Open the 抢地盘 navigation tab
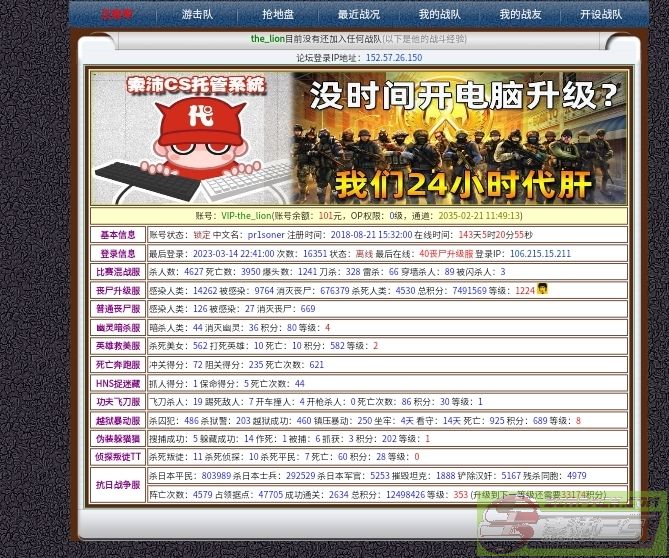This screenshot has width=669, height=558. tap(278, 15)
